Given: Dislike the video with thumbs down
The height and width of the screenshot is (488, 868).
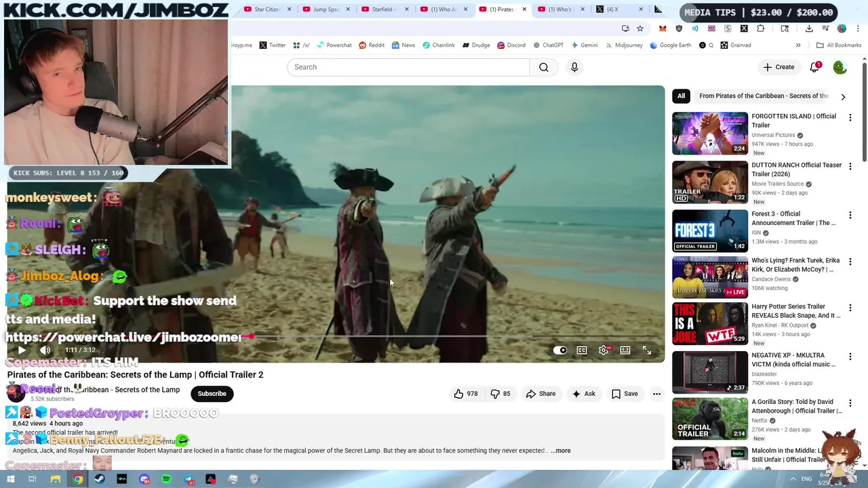Looking at the screenshot, I should click(x=502, y=394).
